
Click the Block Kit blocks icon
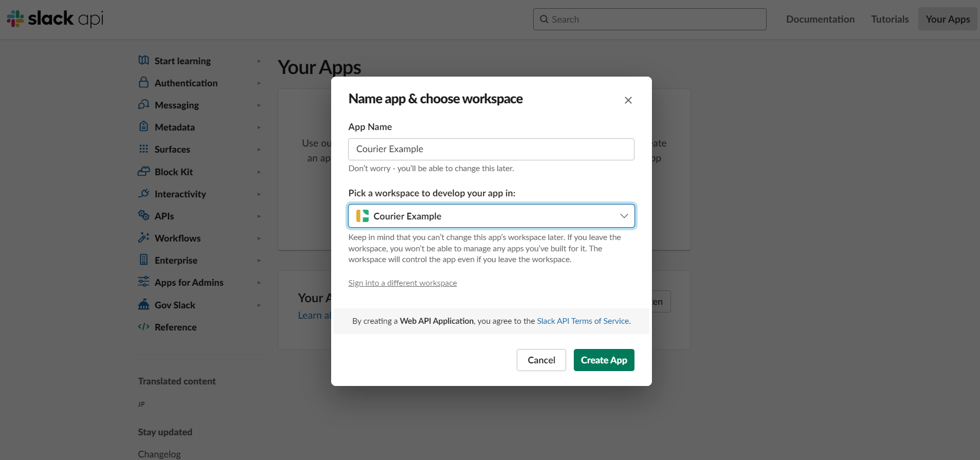pos(144,171)
